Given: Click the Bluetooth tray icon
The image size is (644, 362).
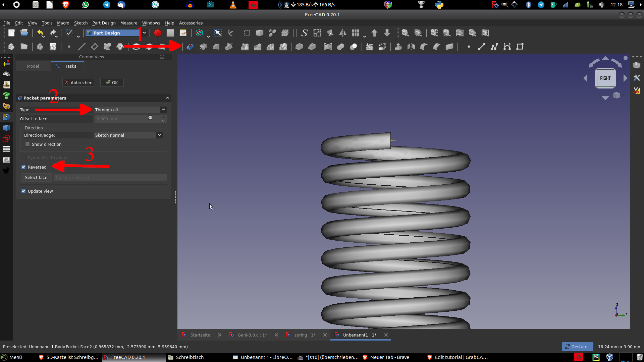Looking at the screenshot, I should 529,5.
